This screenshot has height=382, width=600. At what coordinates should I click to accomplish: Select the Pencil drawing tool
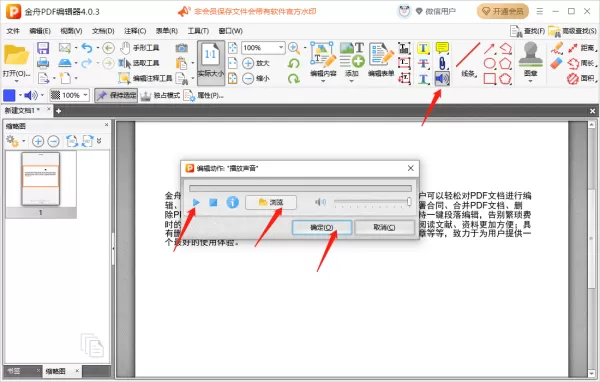click(556, 48)
